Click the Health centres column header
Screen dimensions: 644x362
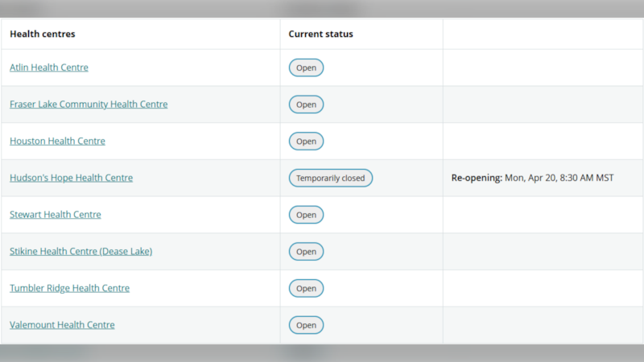[x=43, y=35]
